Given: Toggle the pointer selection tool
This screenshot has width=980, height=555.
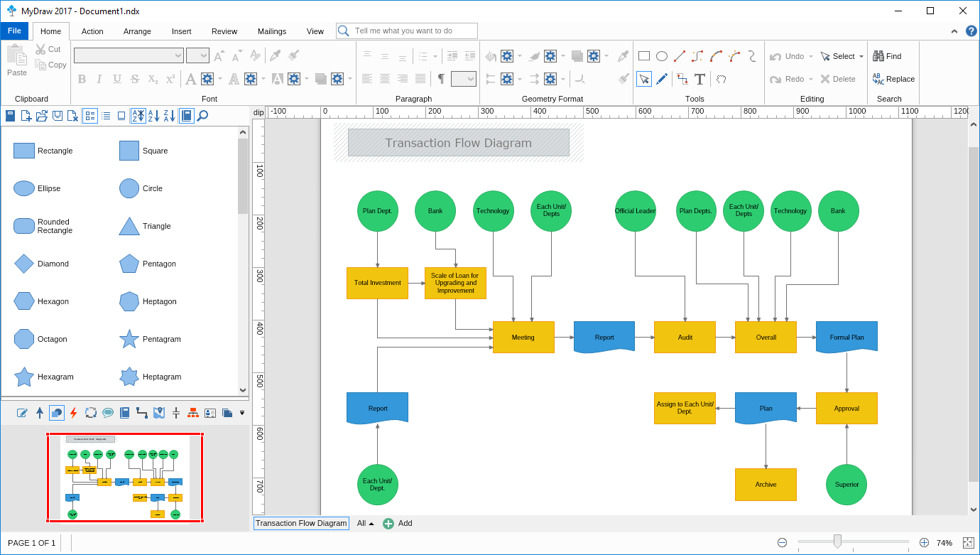Looking at the screenshot, I should [x=644, y=79].
